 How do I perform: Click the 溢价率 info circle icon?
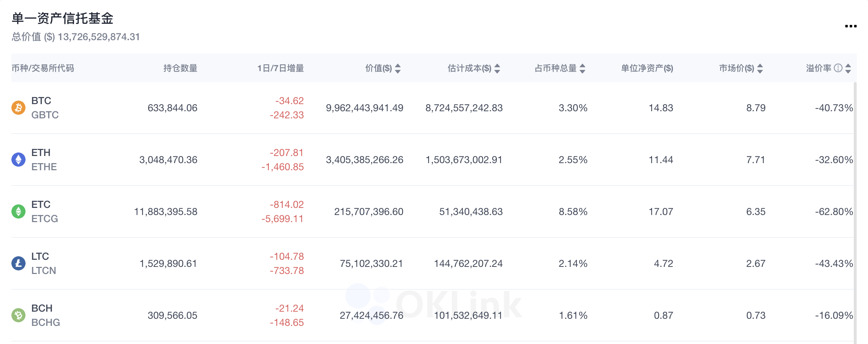click(838, 68)
